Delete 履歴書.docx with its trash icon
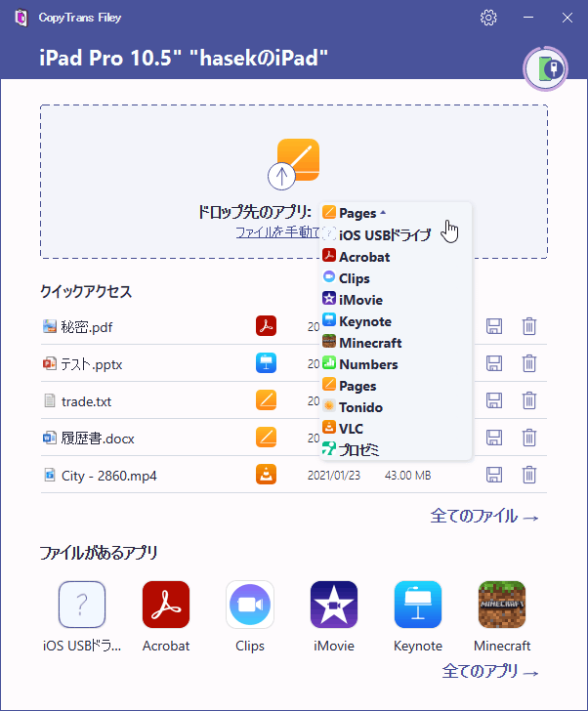Screen dimensions: 588x711 (x=529, y=438)
